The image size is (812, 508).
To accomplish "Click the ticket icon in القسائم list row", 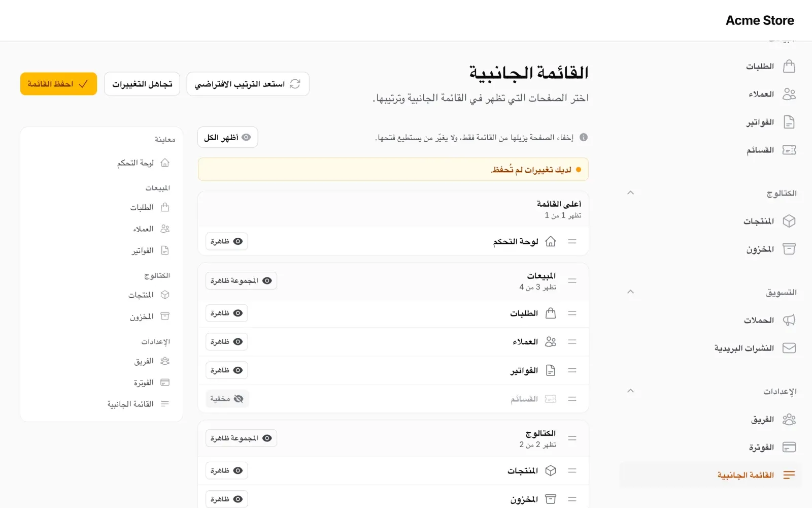I will (551, 399).
